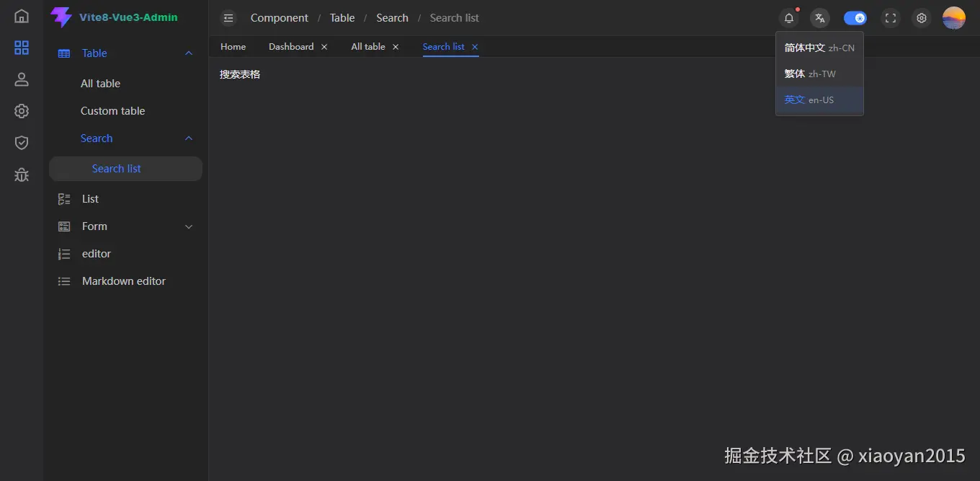Collapse the Search submenu chevron

189,138
